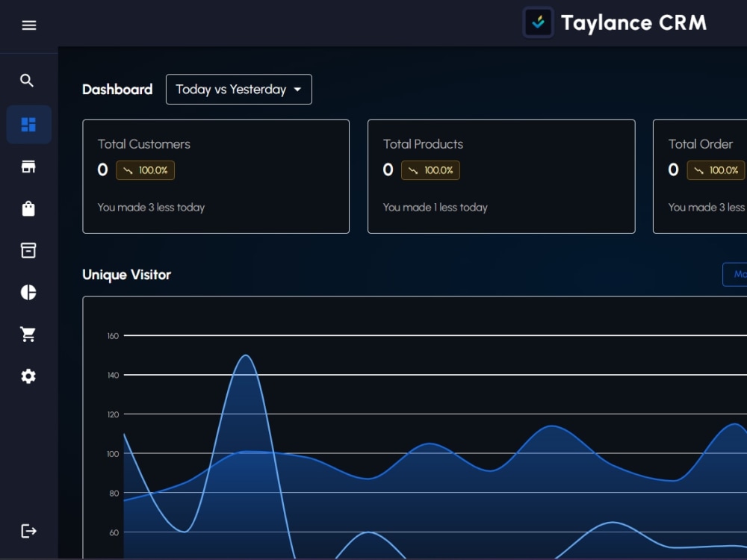Click the Dashboard heading
This screenshot has width=747, height=560.
117,90
